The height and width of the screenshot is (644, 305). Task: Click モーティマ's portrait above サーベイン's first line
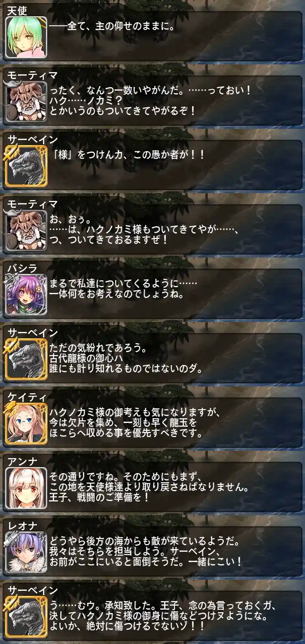click(x=26, y=102)
